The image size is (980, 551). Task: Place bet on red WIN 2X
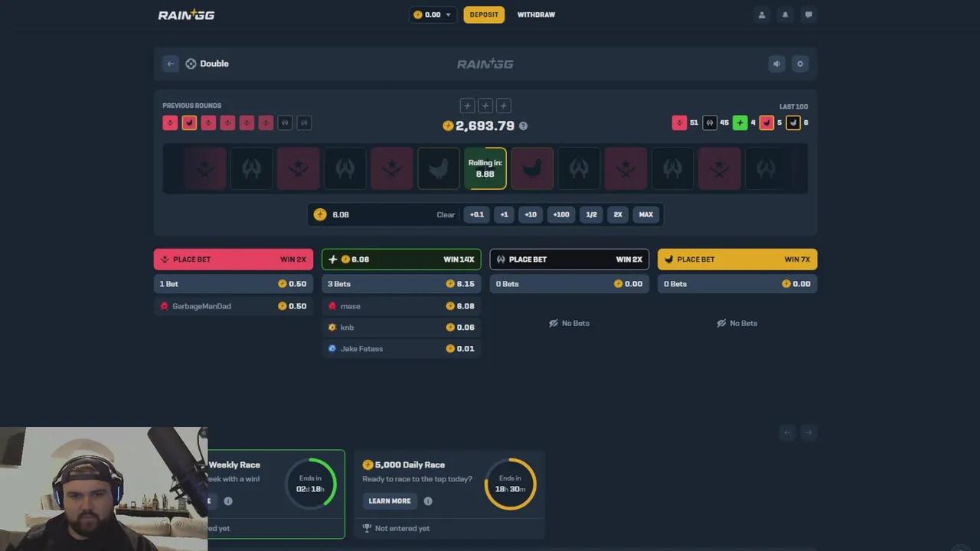234,259
